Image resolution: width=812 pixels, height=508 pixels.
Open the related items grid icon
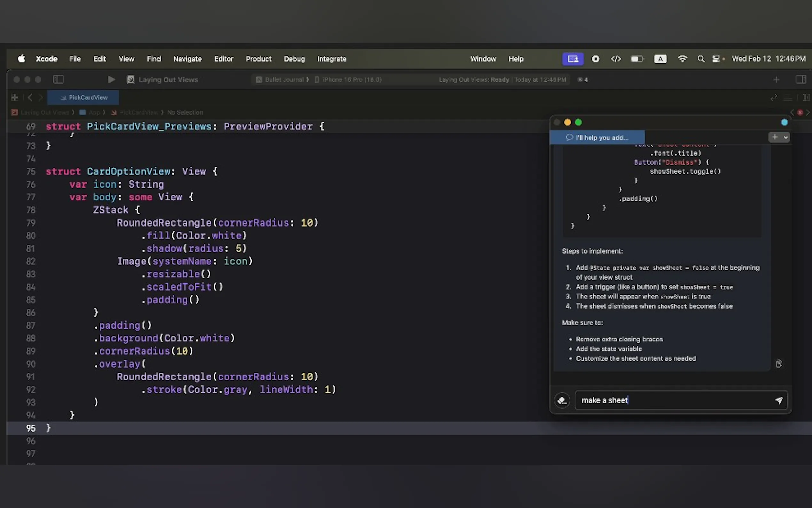point(14,98)
